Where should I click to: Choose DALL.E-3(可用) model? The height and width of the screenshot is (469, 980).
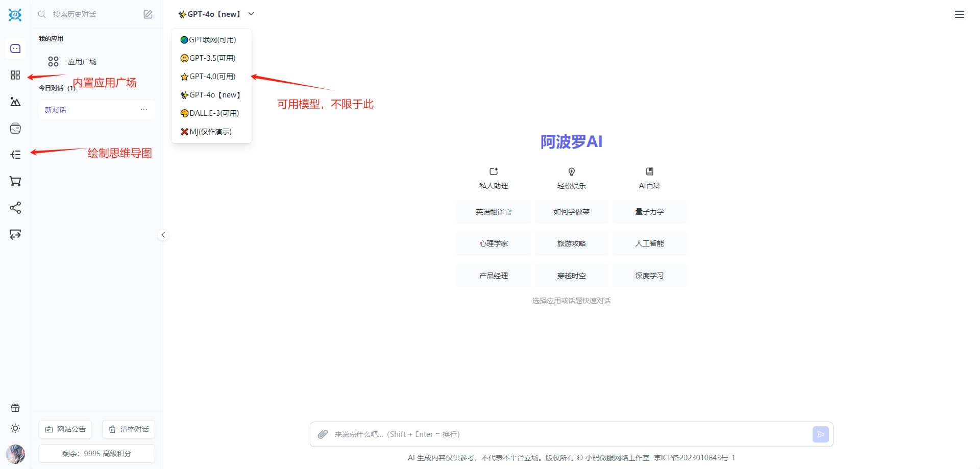click(x=211, y=113)
